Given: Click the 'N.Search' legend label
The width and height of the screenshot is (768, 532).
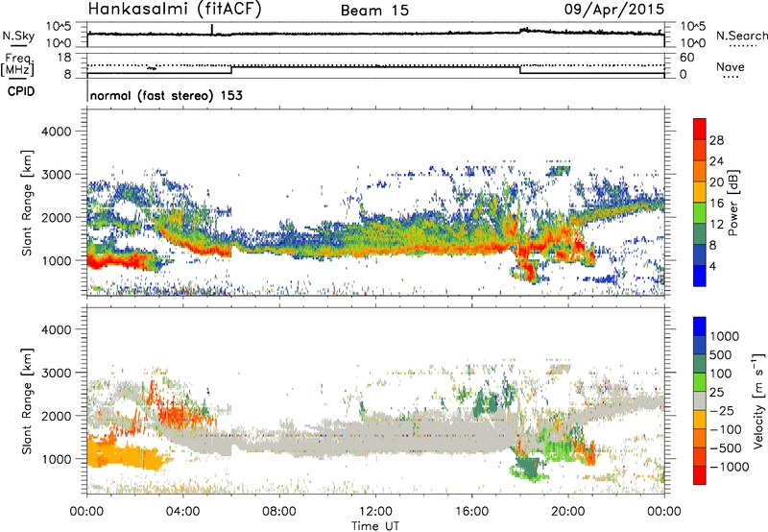Looking at the screenshot, I should tap(741, 36).
